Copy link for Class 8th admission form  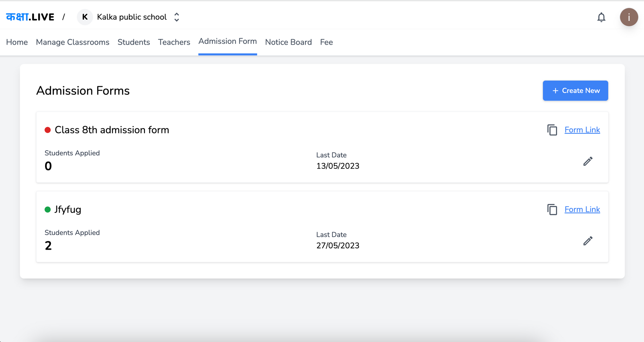[x=552, y=130]
